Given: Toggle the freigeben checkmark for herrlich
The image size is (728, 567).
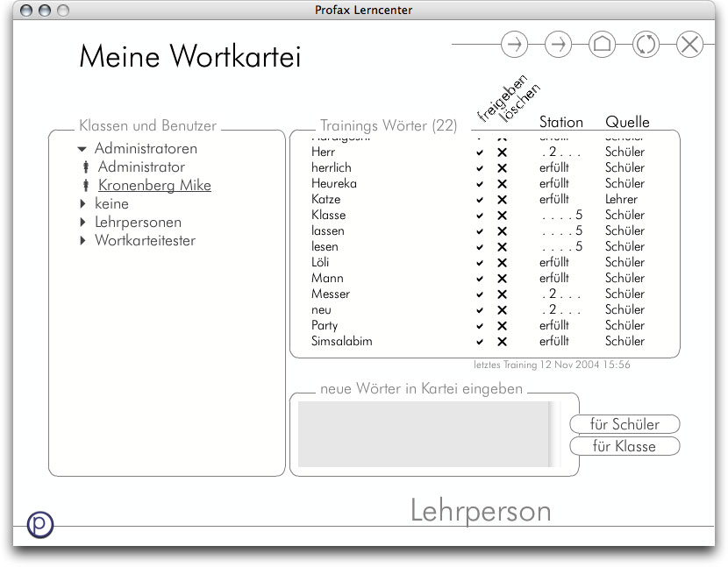Looking at the screenshot, I should point(480,168).
